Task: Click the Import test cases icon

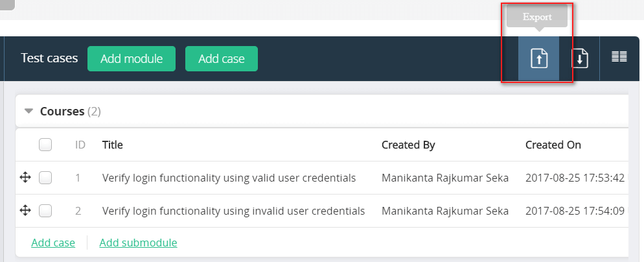Action: click(x=579, y=58)
